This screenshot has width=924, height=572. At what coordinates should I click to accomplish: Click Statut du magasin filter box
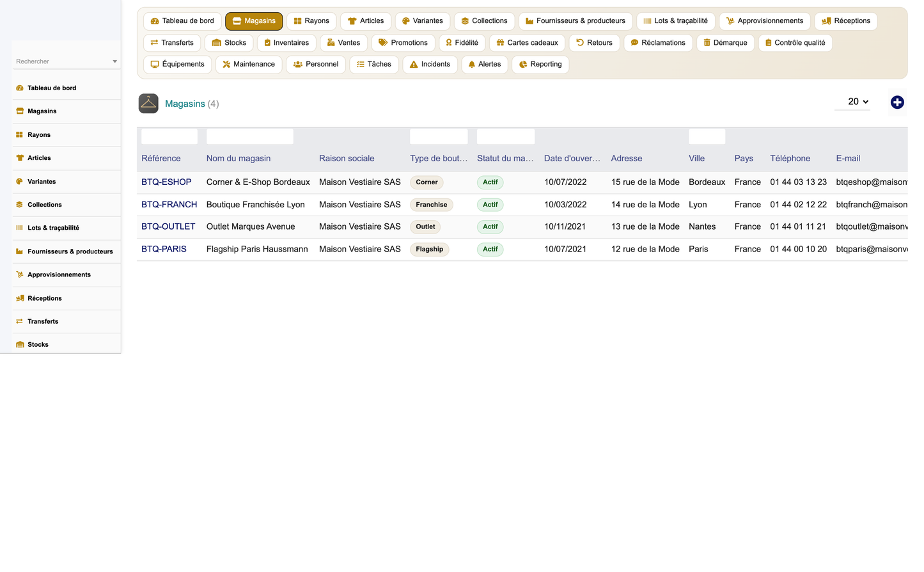pyautogui.click(x=506, y=136)
